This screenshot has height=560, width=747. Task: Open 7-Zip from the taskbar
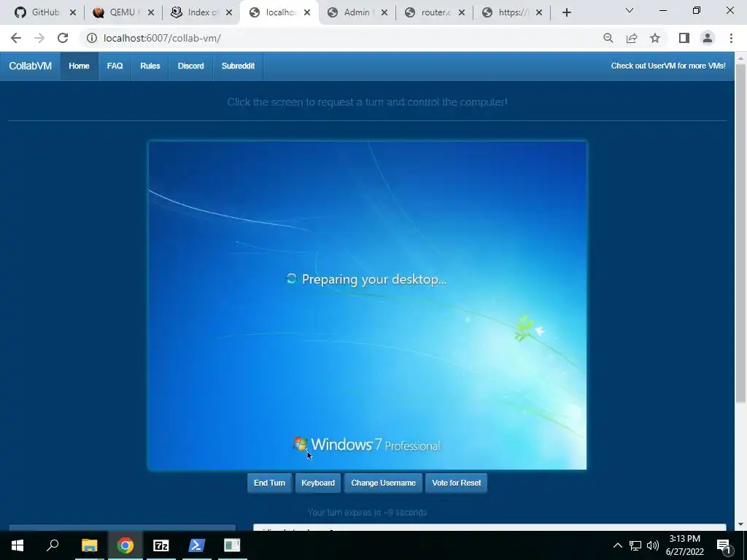[x=161, y=545]
